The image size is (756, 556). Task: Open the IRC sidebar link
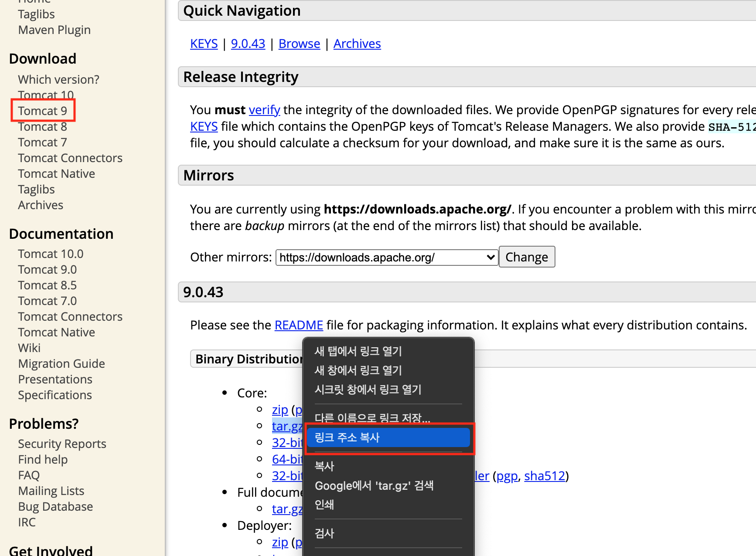tap(27, 522)
